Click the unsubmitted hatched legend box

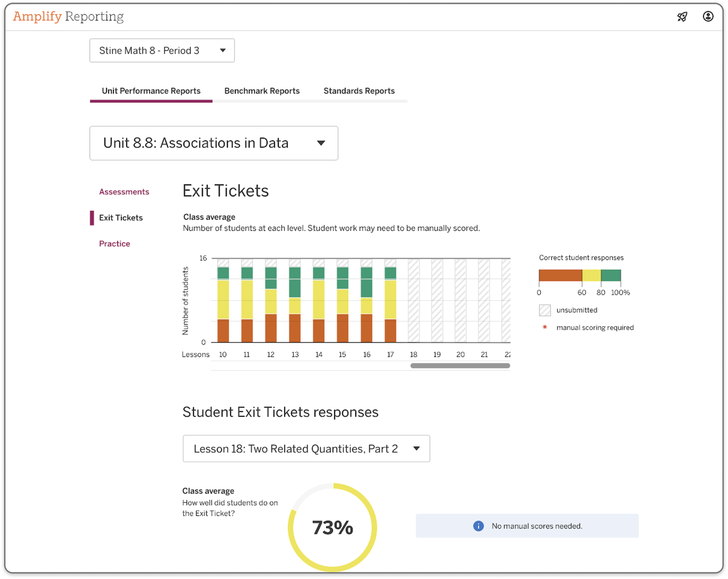click(x=545, y=310)
